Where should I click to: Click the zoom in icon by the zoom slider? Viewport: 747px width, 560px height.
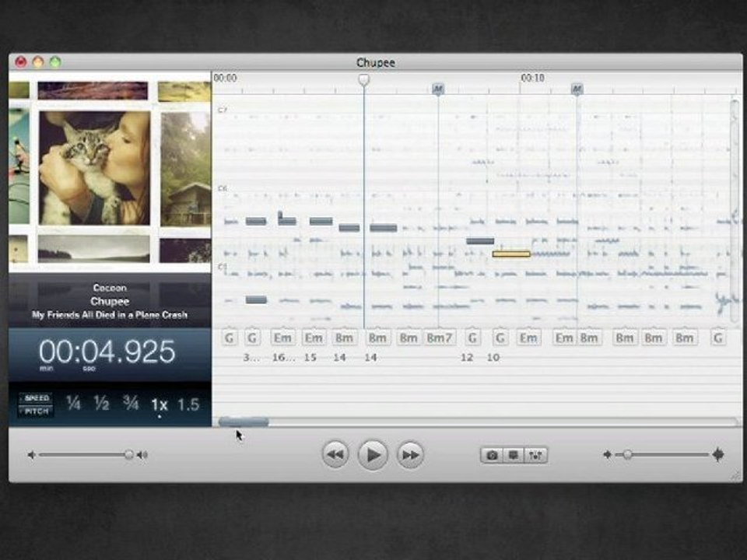pyautogui.click(x=718, y=455)
